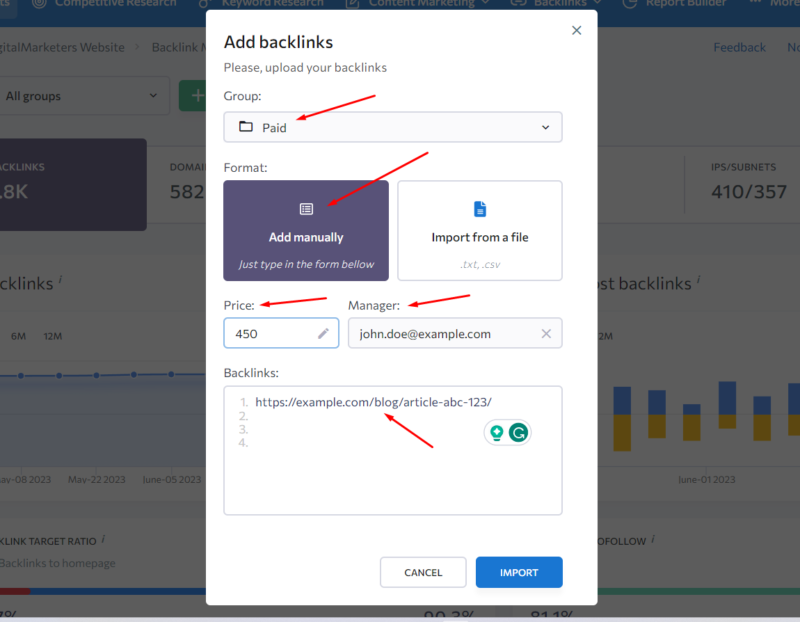
Task: Cancel adding backlinks
Action: (x=423, y=573)
